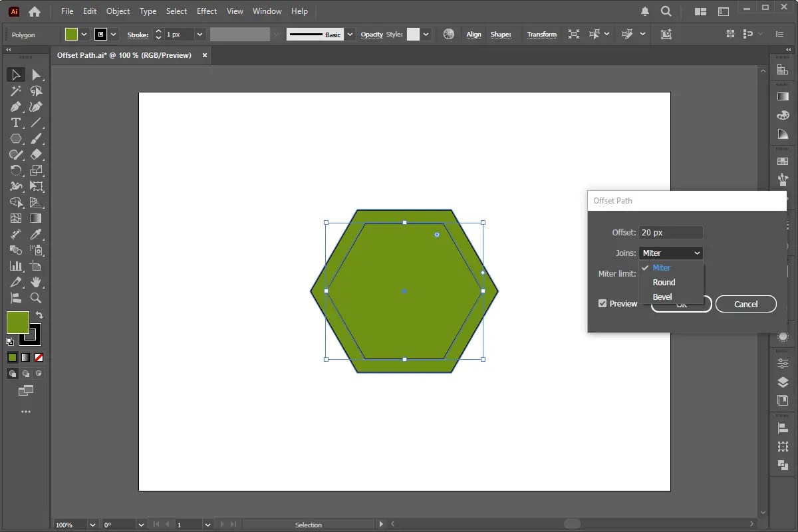Image resolution: width=798 pixels, height=532 pixels.
Task: Open the stroke color dropdown arrow
Action: (113, 35)
